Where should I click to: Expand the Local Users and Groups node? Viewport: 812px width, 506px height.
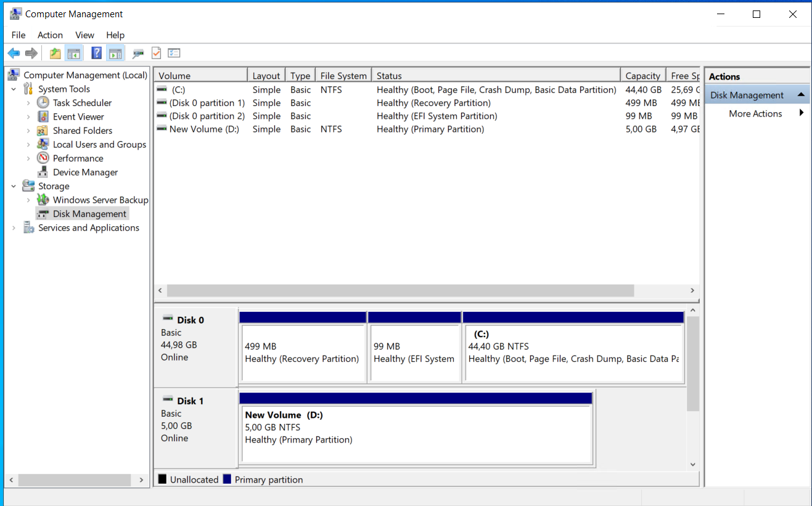pyautogui.click(x=28, y=145)
